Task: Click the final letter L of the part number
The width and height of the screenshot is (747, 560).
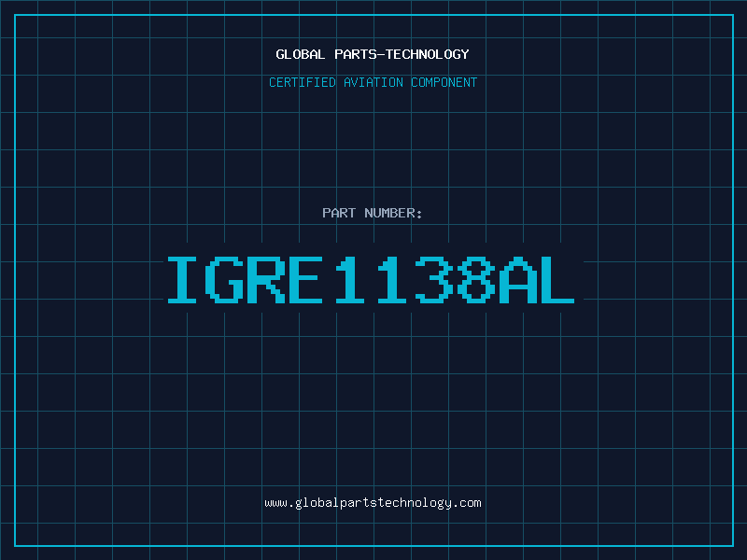Action: (x=557, y=280)
